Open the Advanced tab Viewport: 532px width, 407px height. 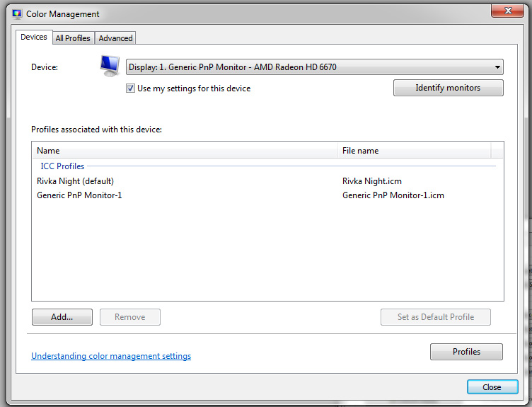pos(115,38)
